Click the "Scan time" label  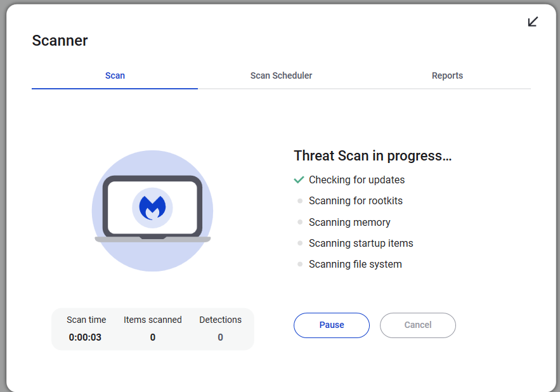point(86,320)
